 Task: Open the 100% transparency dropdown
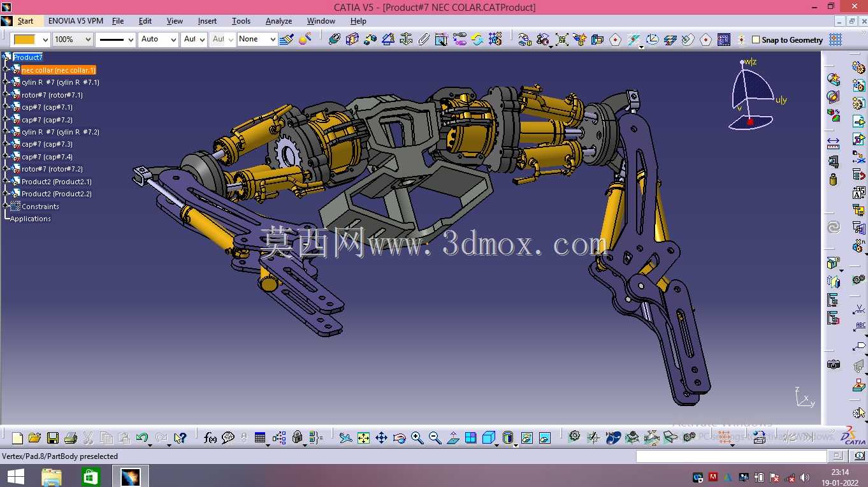88,40
